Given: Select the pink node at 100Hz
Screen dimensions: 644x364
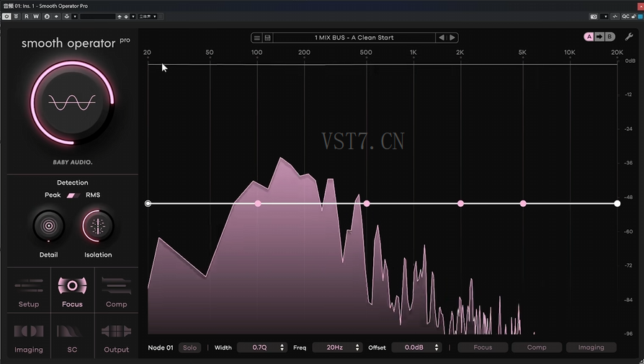Looking at the screenshot, I should click(x=257, y=203).
